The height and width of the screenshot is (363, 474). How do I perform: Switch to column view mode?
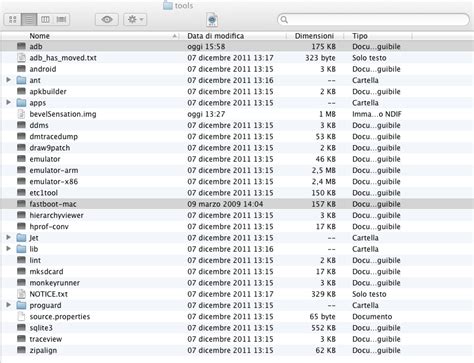click(45, 20)
